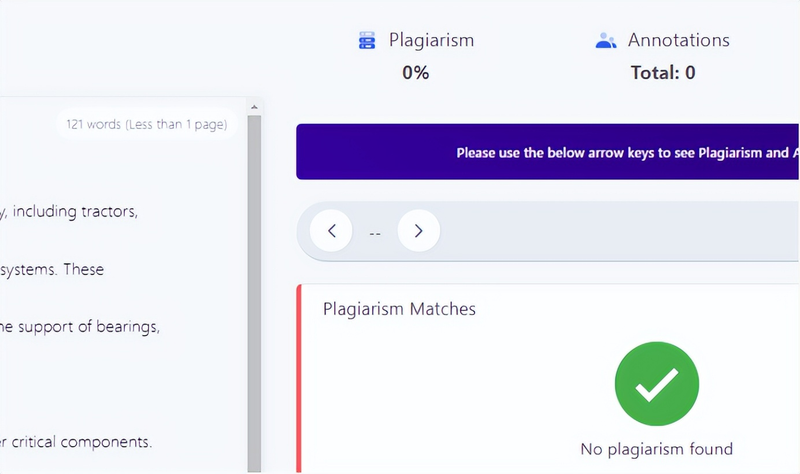The image size is (800, 474).
Task: Click the document's vertical scrollbar track
Action: click(x=254, y=300)
